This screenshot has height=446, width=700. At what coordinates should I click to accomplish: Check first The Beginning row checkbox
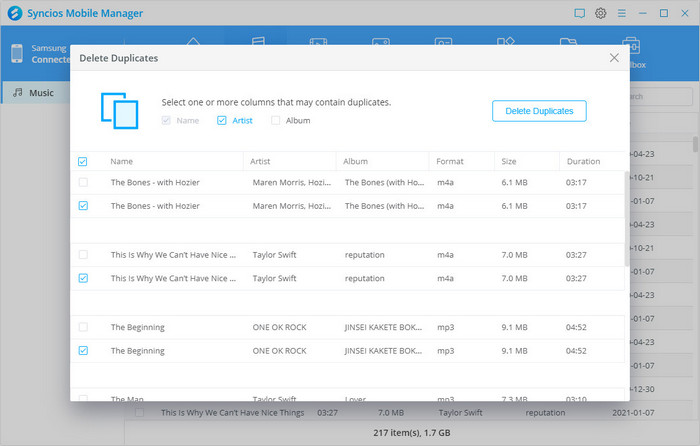[83, 327]
